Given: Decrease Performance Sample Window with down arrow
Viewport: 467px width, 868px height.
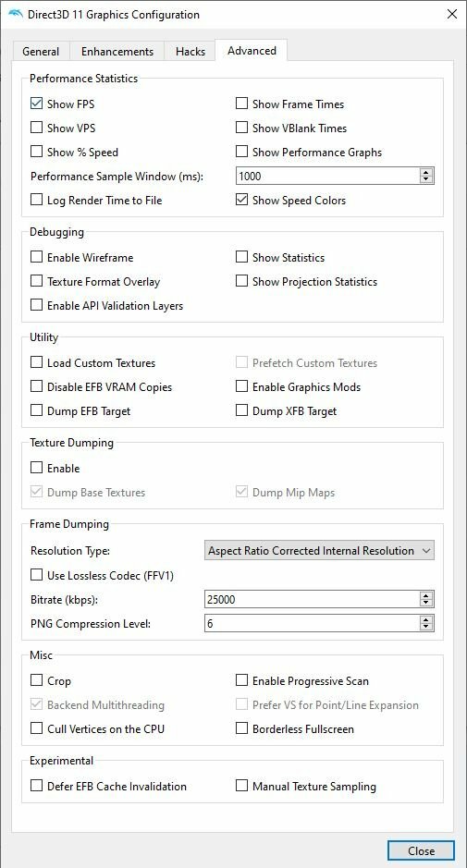Looking at the screenshot, I should tap(426, 180).
